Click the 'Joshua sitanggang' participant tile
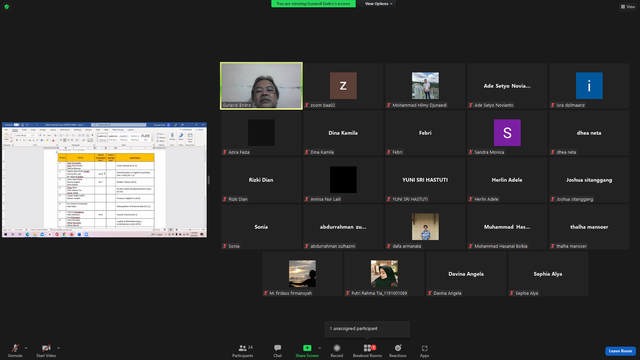This screenshot has width=640, height=360. coord(589,180)
